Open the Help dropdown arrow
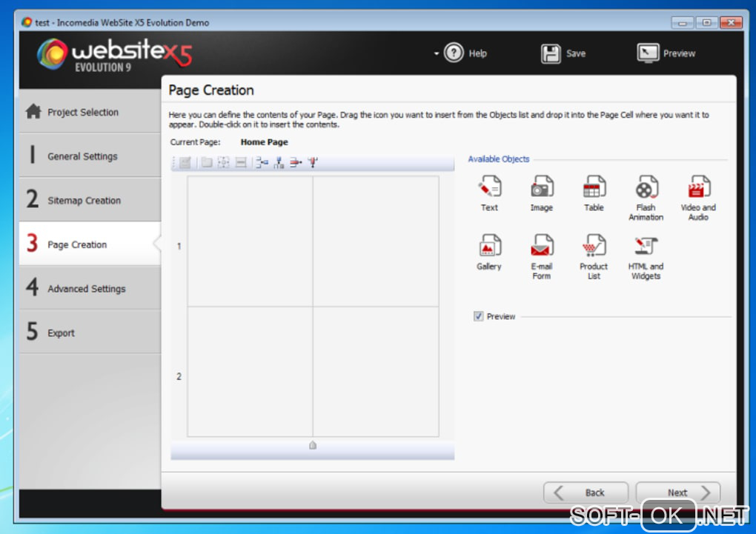 pos(436,53)
